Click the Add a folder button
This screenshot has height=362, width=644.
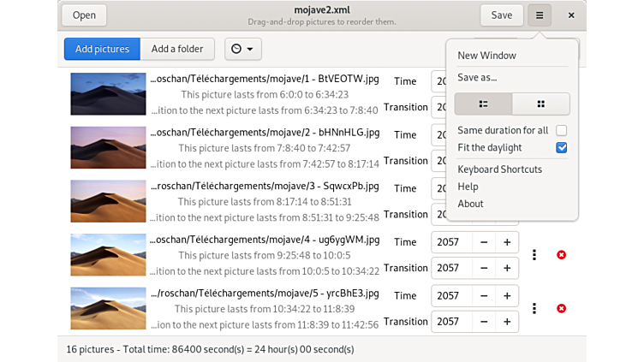(x=177, y=50)
